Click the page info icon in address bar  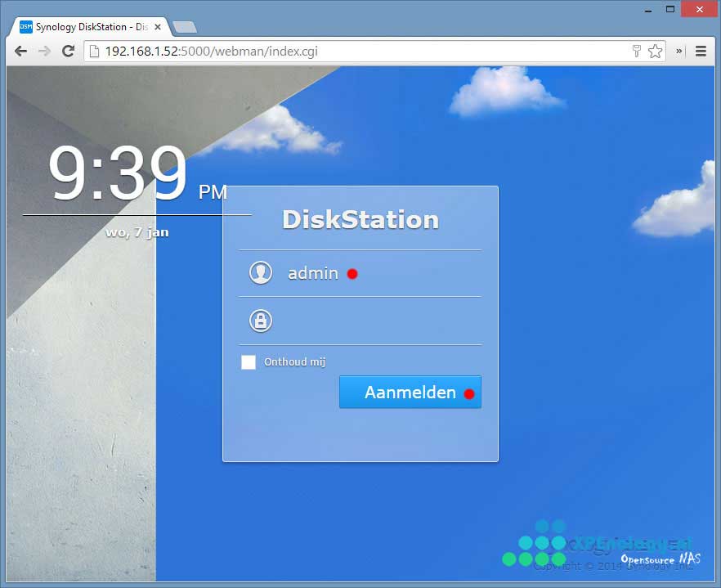point(94,51)
